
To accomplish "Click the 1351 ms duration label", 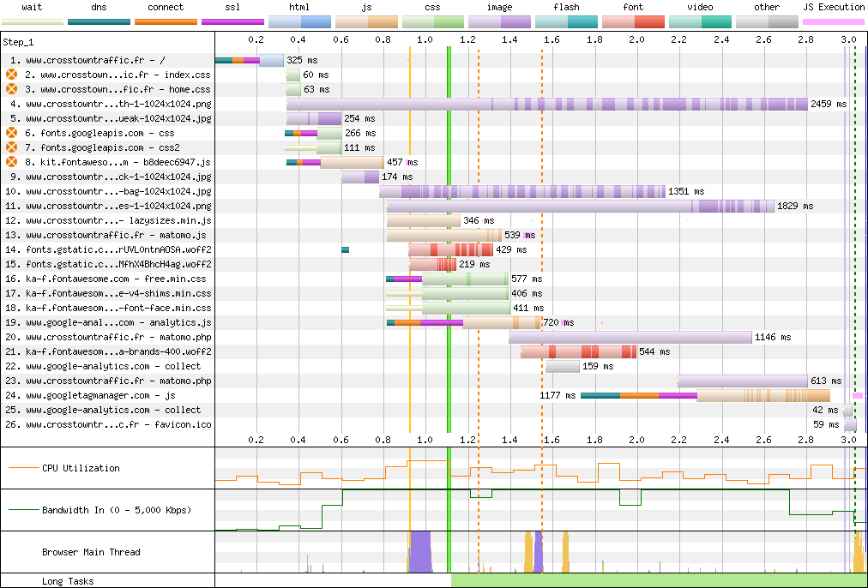I will (686, 191).
